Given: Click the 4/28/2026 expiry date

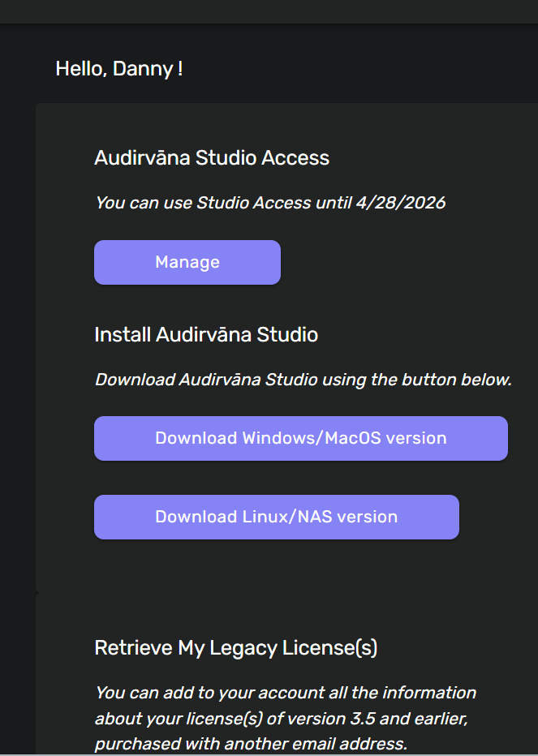Looking at the screenshot, I should (401, 203).
